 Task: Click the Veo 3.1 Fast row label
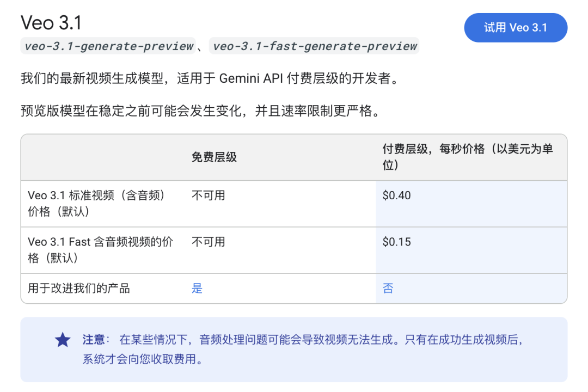[100, 249]
